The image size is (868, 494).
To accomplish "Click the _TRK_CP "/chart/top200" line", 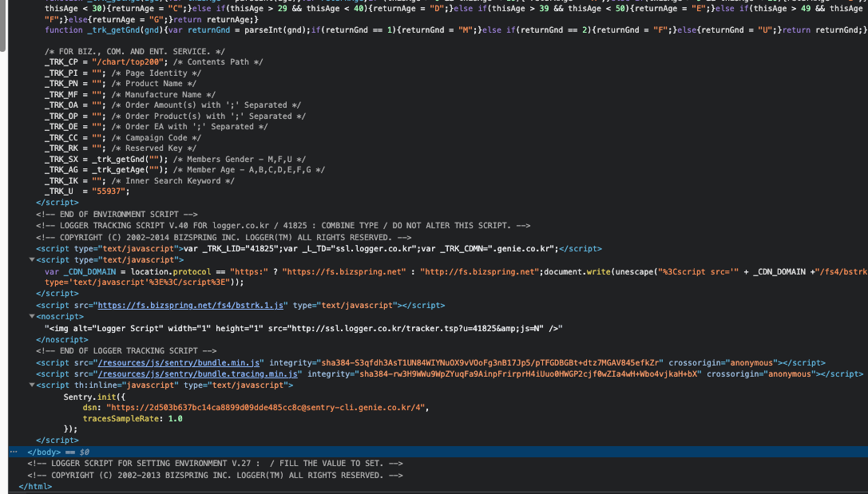I will coord(154,62).
